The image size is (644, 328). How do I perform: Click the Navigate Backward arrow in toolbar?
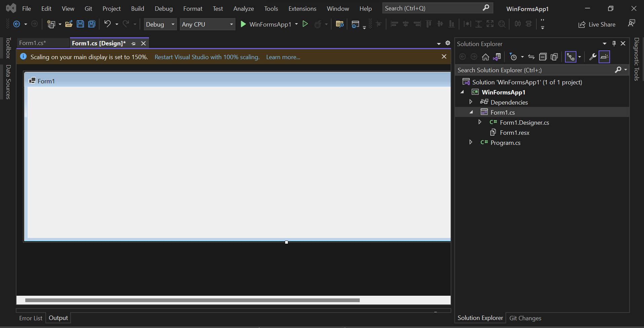16,24
